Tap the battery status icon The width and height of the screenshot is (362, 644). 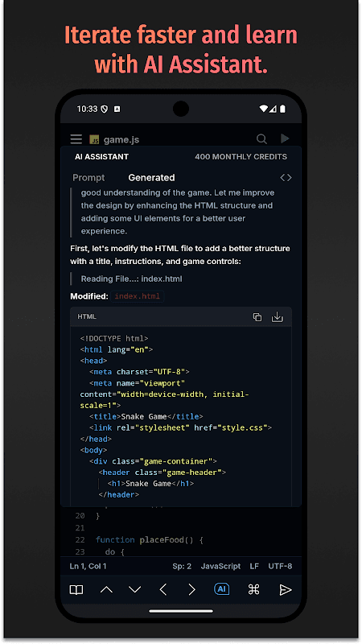click(282, 109)
